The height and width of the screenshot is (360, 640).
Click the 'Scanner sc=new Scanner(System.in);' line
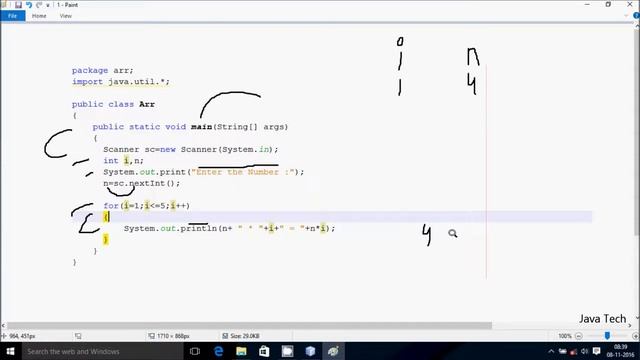[191, 149]
